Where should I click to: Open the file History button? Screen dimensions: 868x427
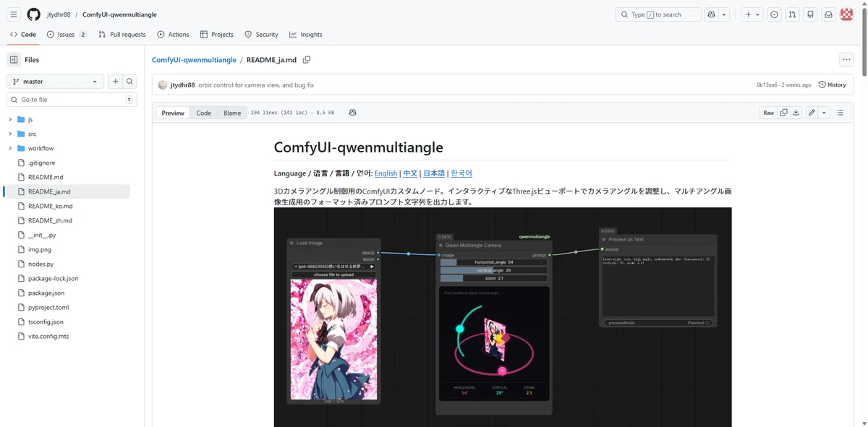click(833, 85)
